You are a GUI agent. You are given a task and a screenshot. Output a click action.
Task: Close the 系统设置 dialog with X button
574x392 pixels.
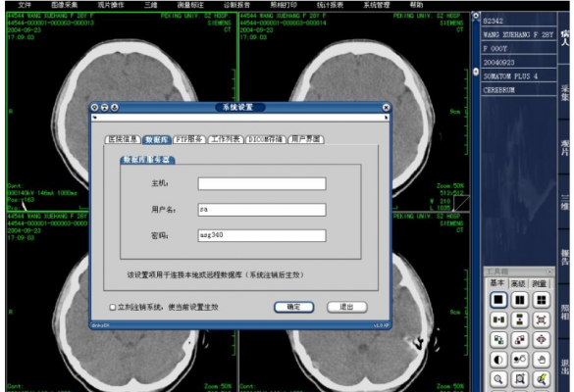386,107
